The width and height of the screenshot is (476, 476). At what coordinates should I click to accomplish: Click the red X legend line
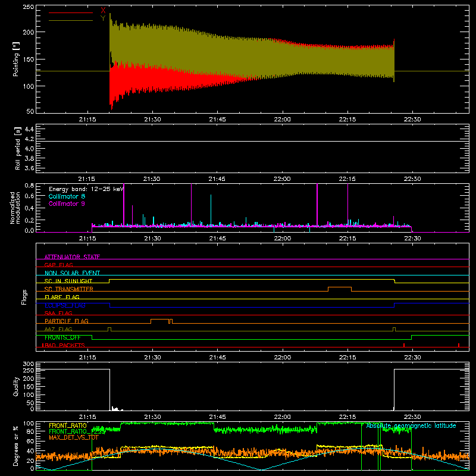click(71, 12)
